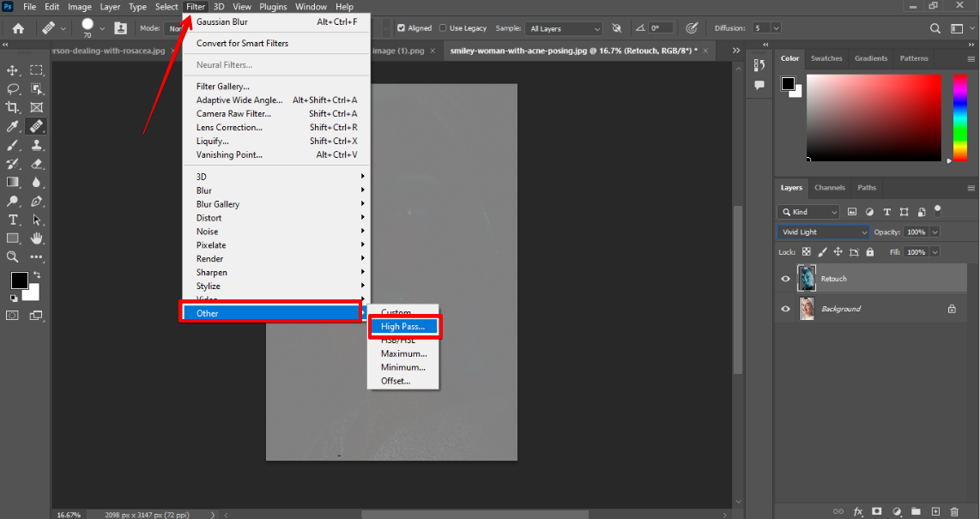Viewport: 980px width, 519px height.
Task: Select the Zoom tool
Action: coord(12,256)
